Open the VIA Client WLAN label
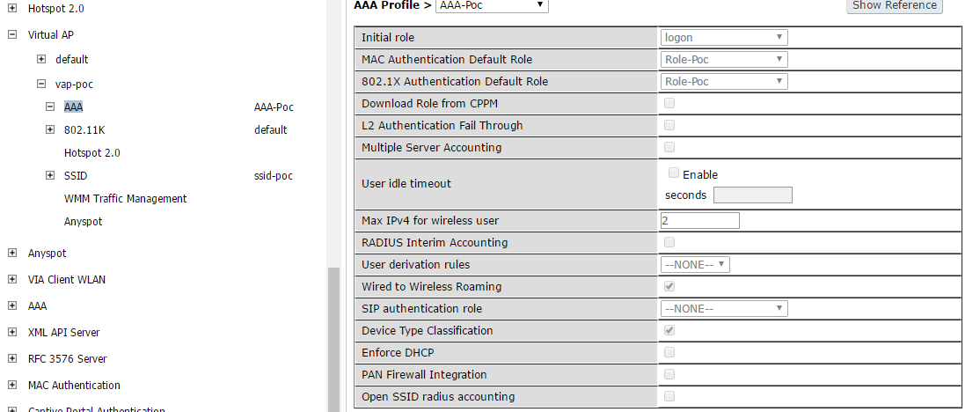This screenshot has width=980, height=412. coord(66,279)
